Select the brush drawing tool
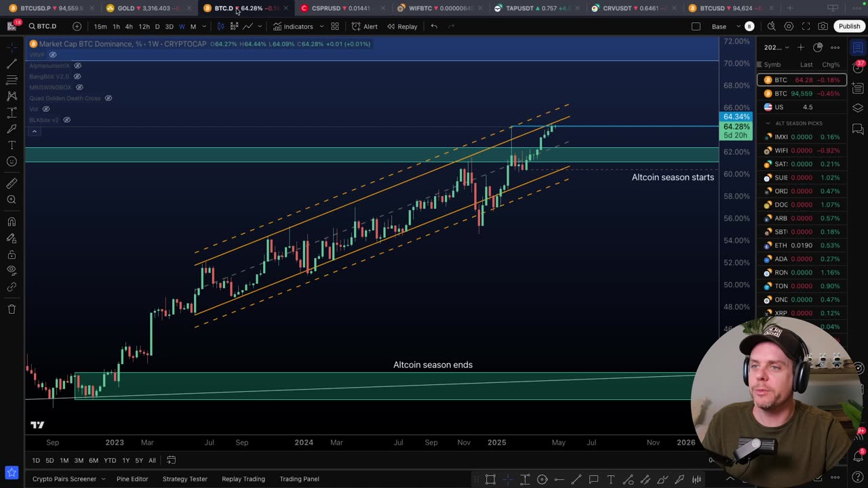Image resolution: width=868 pixels, height=488 pixels. [12, 129]
